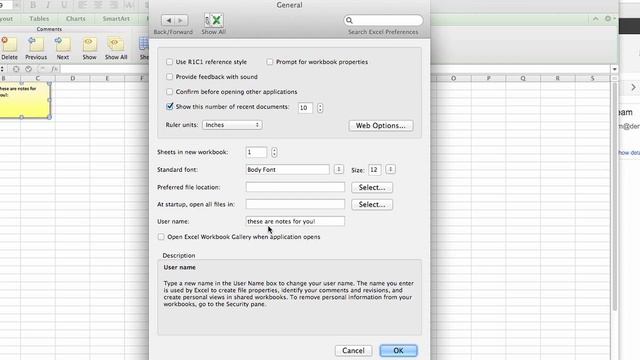Click the spreadsheet vertical scrollbar

coord(614,196)
